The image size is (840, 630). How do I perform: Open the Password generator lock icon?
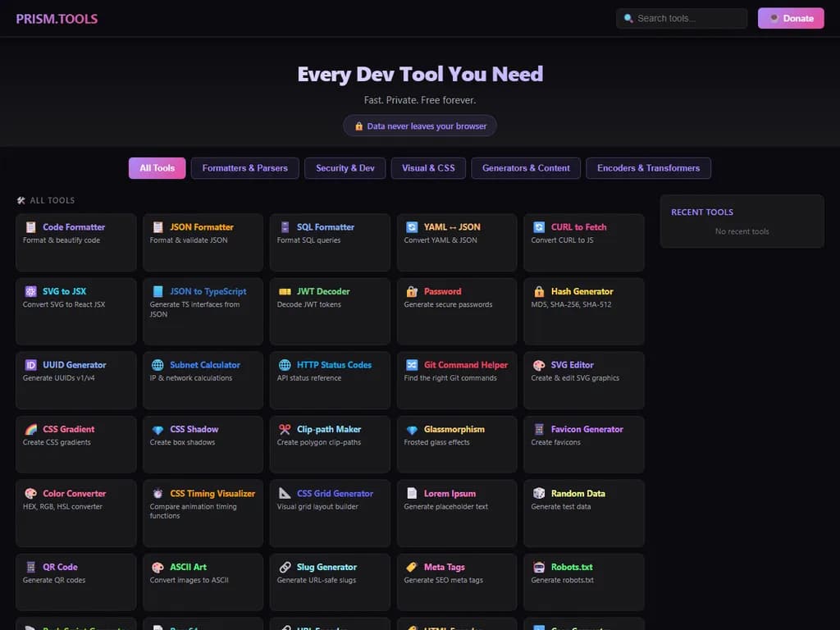click(413, 291)
